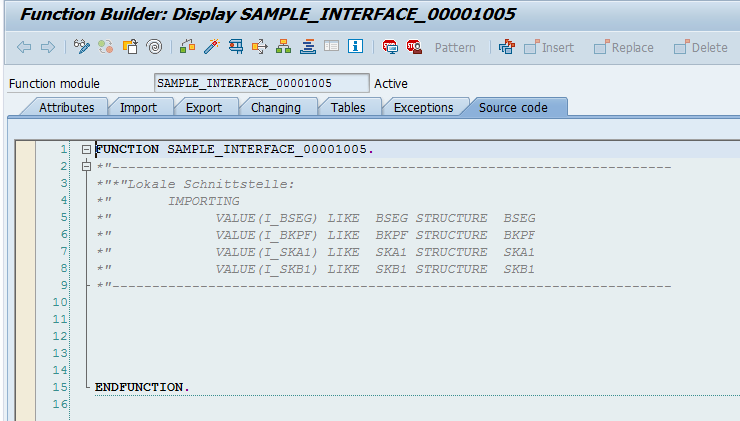Click the Active status text
The width and height of the screenshot is (740, 421).
point(391,84)
